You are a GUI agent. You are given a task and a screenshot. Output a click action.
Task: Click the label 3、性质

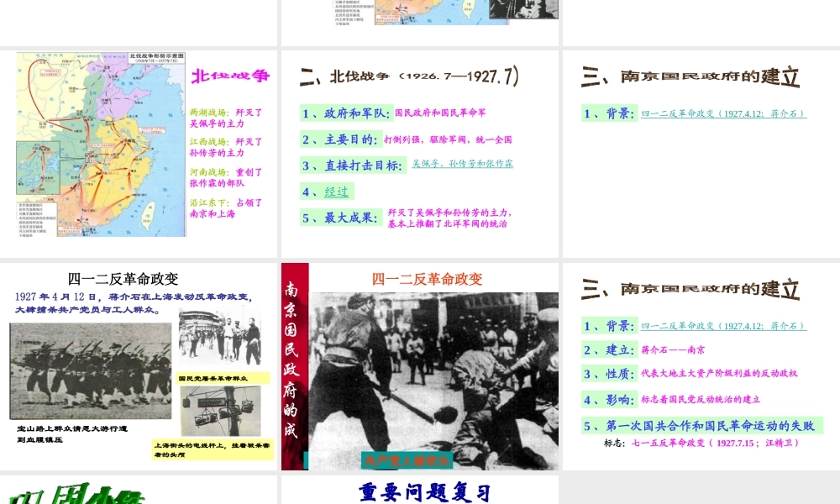pos(610,373)
